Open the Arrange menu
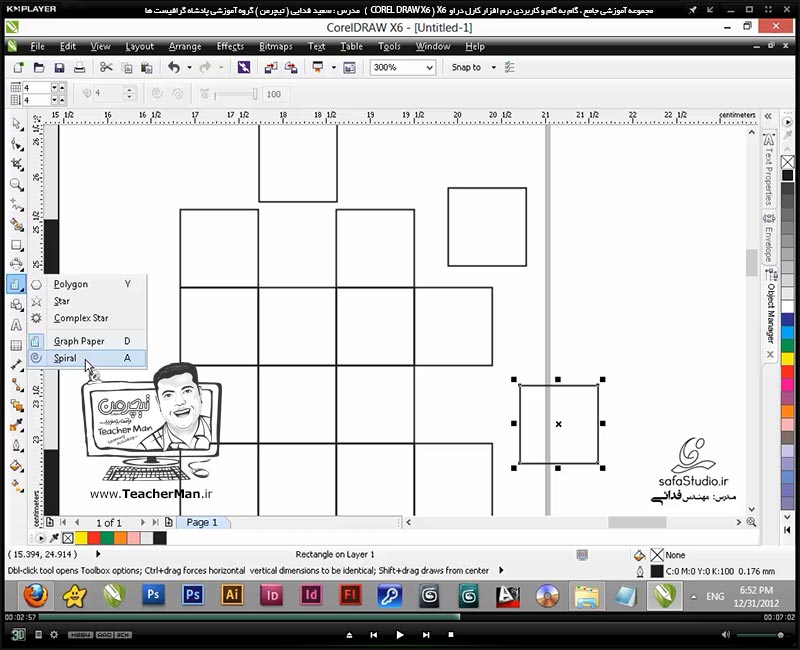Viewport: 800px width, 650px height. coord(185,46)
